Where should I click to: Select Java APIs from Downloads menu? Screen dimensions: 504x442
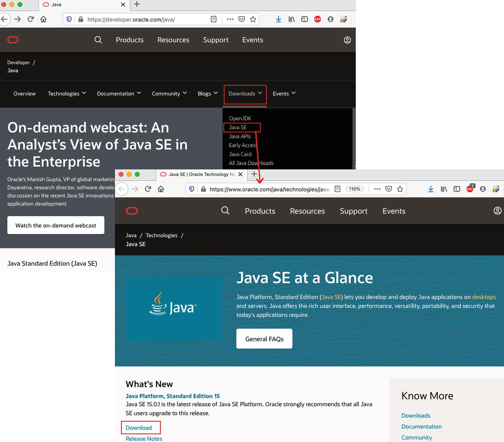240,136
